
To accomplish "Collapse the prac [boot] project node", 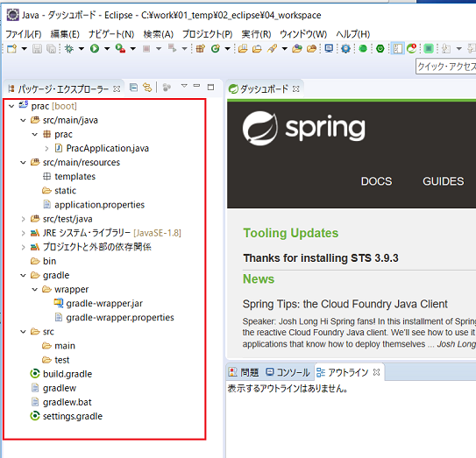I will 11,106.
